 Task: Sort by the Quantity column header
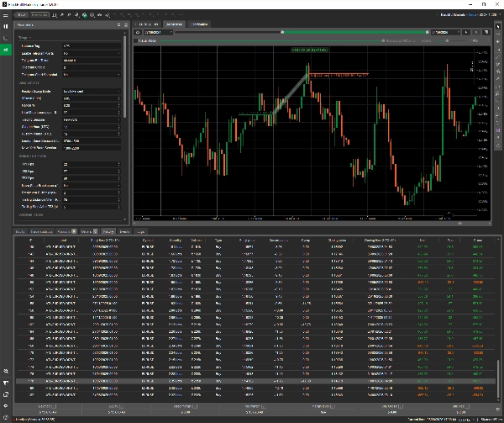(176, 241)
